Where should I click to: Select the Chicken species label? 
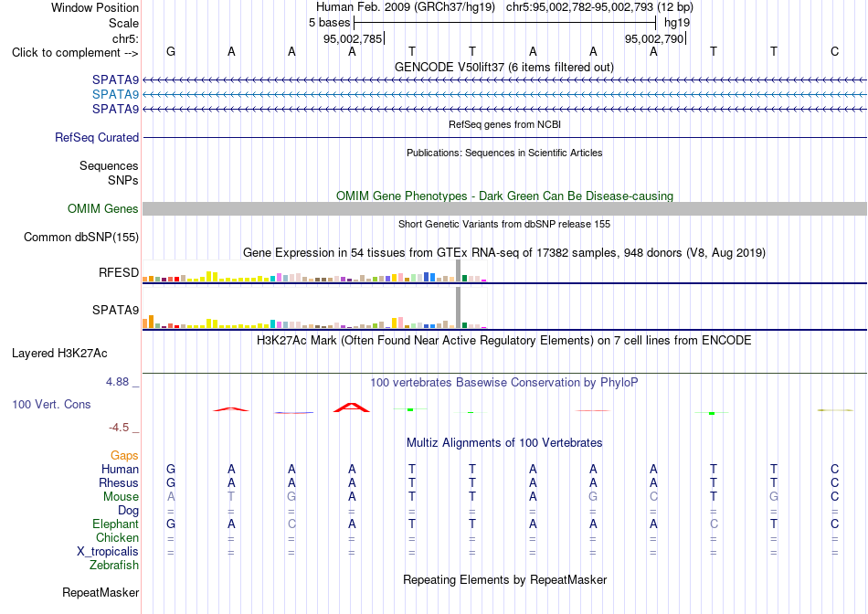[117, 537]
